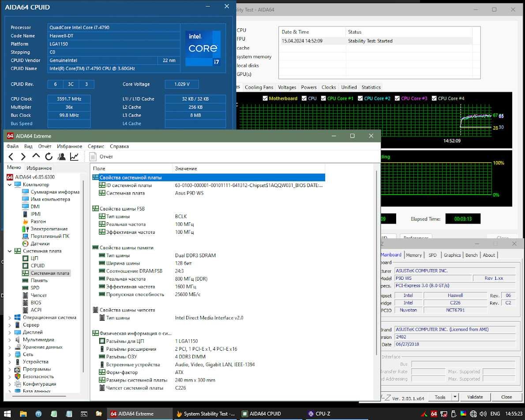Open the Файл menu
525x420 pixels.
tap(12, 146)
